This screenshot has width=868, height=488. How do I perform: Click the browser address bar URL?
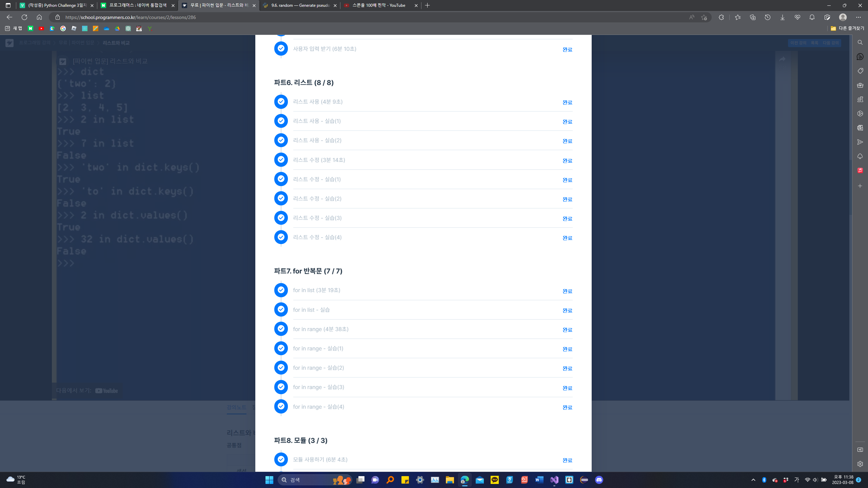tap(131, 17)
